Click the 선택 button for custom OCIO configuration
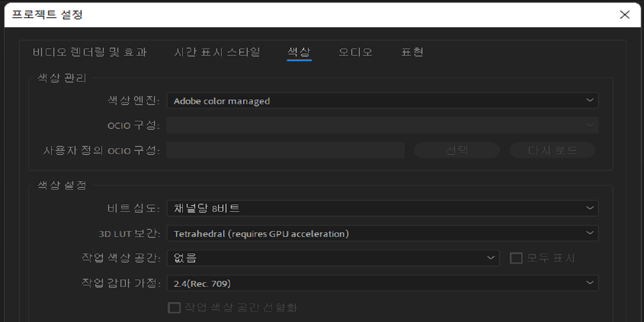644x322 pixels. [456, 150]
